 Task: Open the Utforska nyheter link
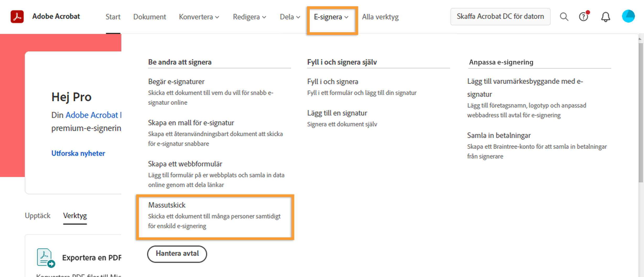[x=78, y=153]
